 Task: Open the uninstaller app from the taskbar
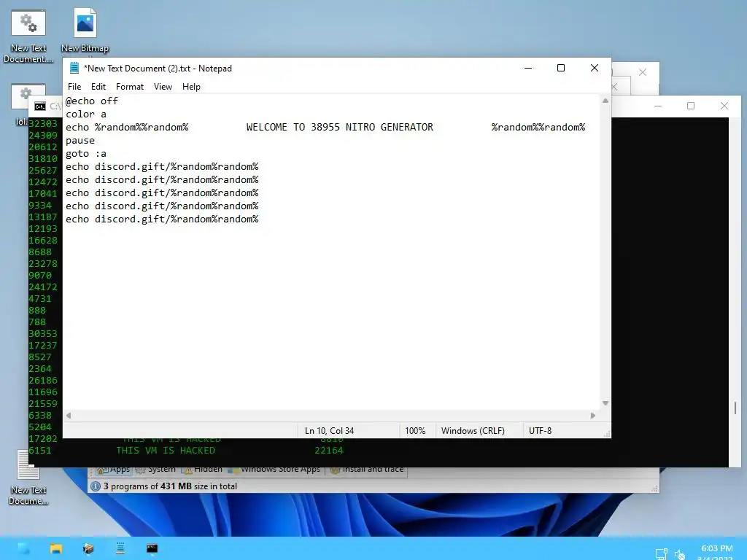(x=88, y=548)
